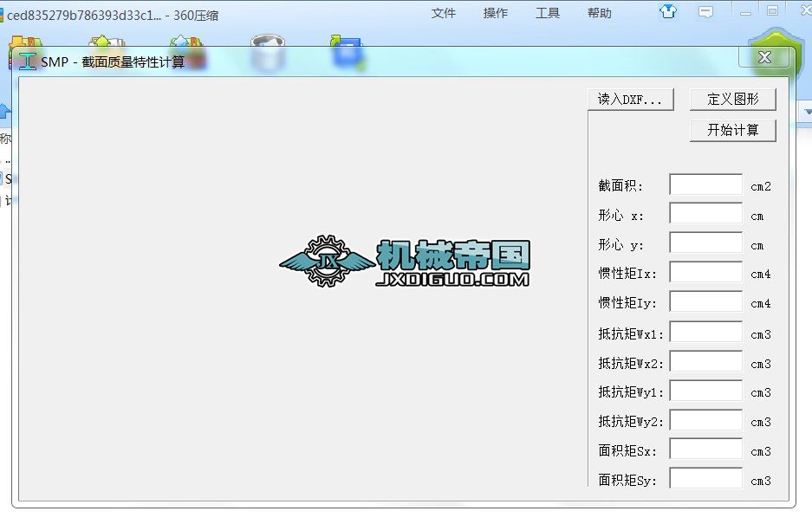The image size is (812, 524).
Task: Click the 抵抗矩Wy2 input field
Action: click(705, 422)
